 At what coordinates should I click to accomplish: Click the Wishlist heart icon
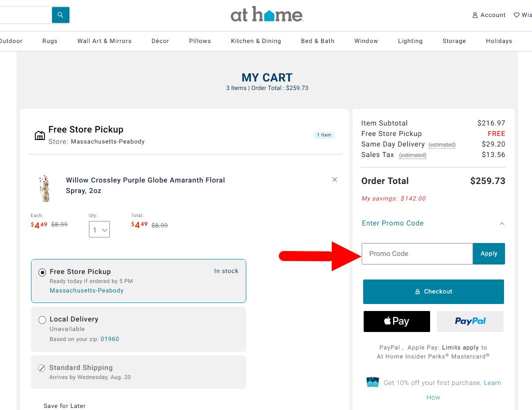tap(517, 15)
